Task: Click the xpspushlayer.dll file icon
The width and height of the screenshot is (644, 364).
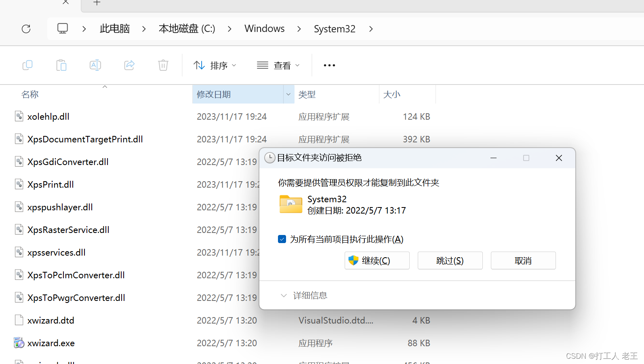Action: pos(19,207)
